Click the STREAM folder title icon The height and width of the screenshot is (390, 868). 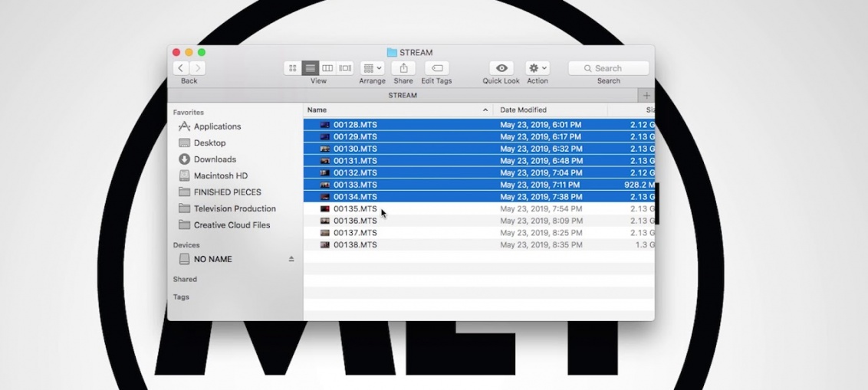pyautogui.click(x=392, y=53)
